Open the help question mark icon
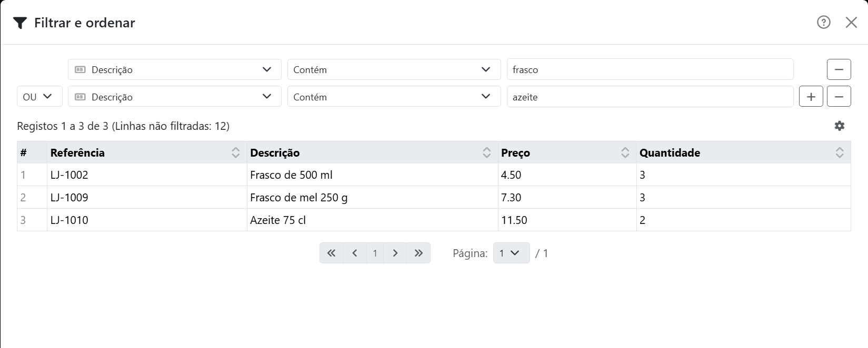The image size is (868, 348). (824, 22)
